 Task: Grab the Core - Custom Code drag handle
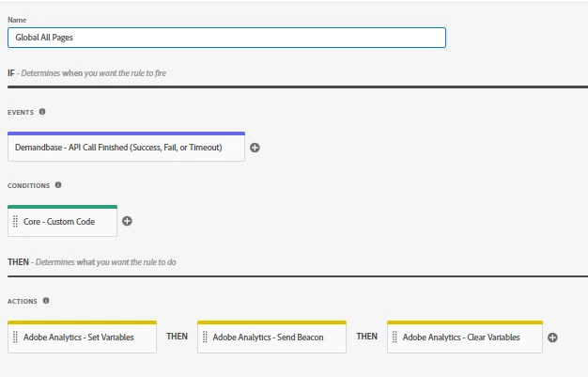pos(15,221)
